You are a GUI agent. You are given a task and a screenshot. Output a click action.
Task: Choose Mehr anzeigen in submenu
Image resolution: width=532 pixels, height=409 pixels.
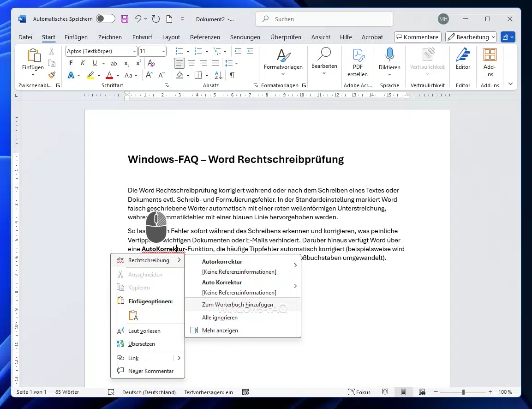pos(243,330)
